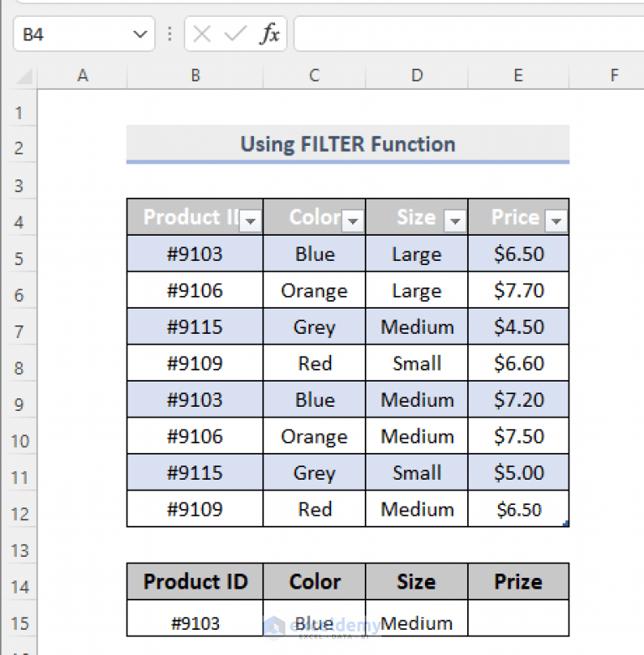Screen dimensions: 644x655
Task: Click the Large cell in row 5
Action: (x=417, y=253)
